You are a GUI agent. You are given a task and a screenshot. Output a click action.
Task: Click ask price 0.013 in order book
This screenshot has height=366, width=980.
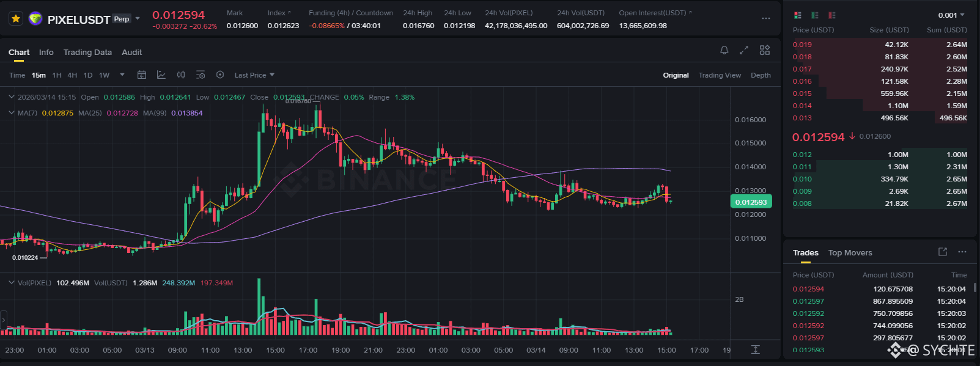click(802, 118)
